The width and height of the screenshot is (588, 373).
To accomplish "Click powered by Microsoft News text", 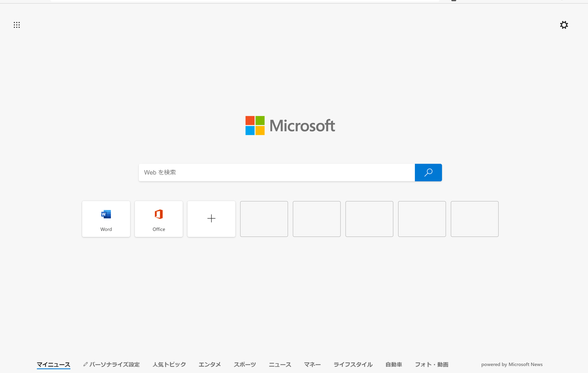I will [x=512, y=364].
